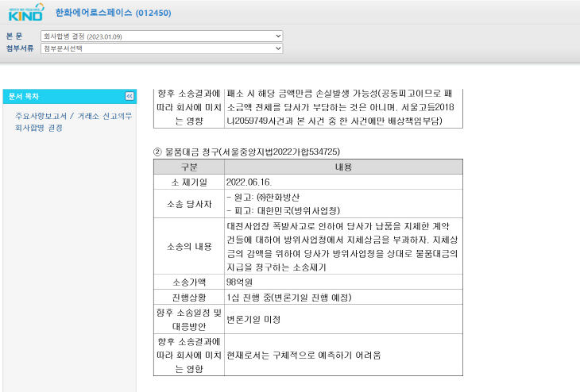The image size is (580, 392).
Task: Open the 회사합병 결정 table-of-contents link
Action: (38, 128)
